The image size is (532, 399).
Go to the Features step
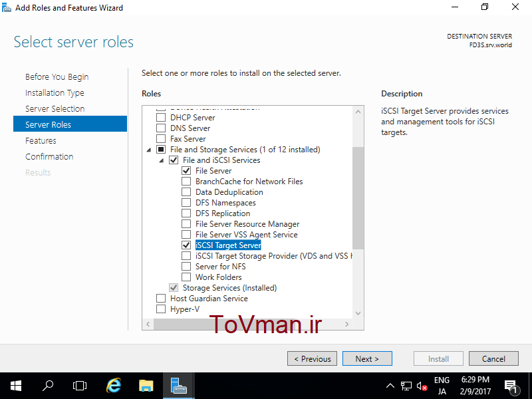(41, 140)
